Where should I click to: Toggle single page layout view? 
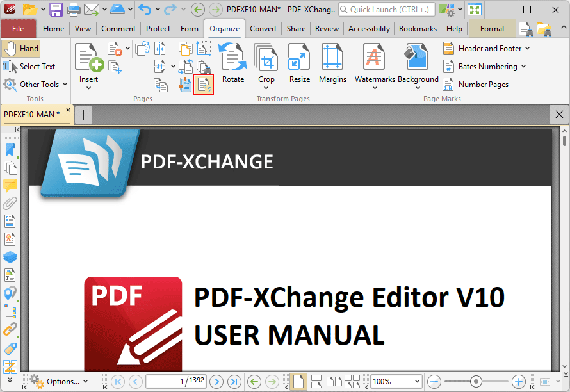298,381
